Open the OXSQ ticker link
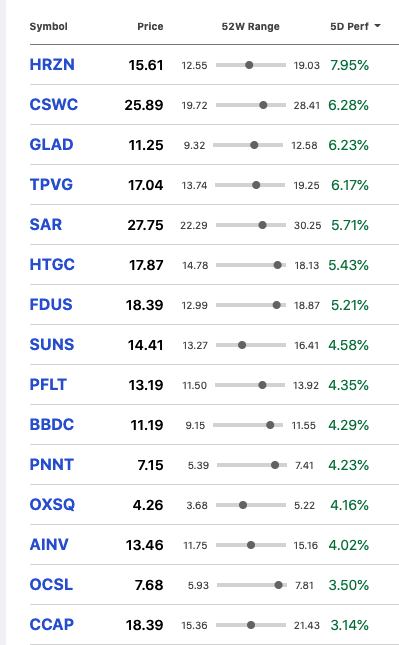Image resolution: width=399 pixels, height=645 pixels. pos(52,505)
